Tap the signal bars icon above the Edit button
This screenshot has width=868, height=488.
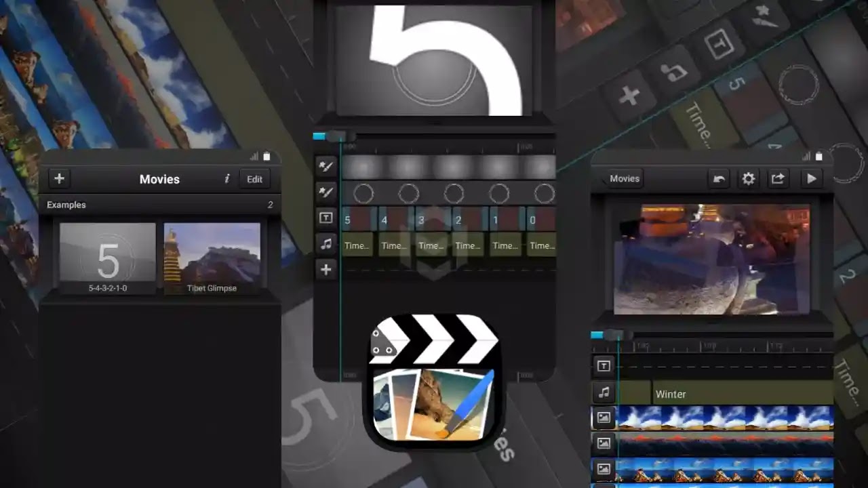[254, 156]
